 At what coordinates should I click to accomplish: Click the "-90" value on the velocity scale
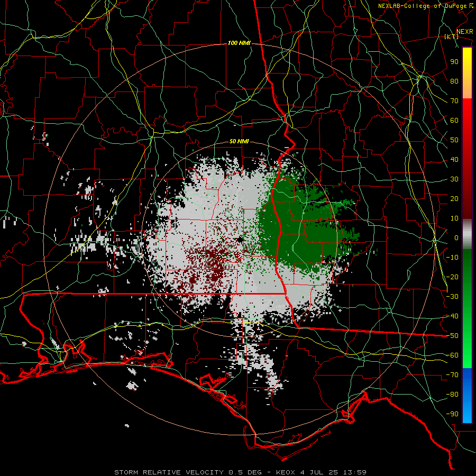click(452, 414)
